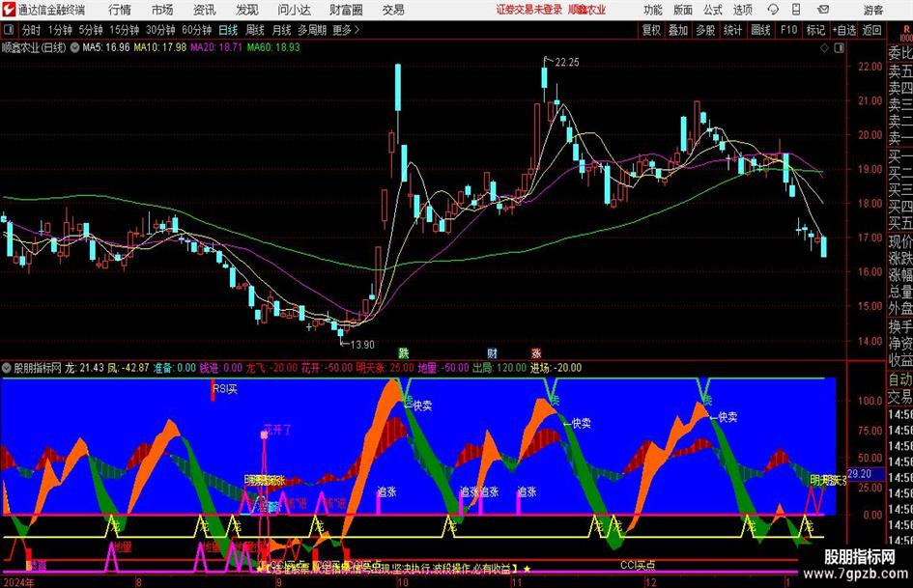Click the 29.20 value tag on indicator axis
913x588 pixels.
[859, 474]
